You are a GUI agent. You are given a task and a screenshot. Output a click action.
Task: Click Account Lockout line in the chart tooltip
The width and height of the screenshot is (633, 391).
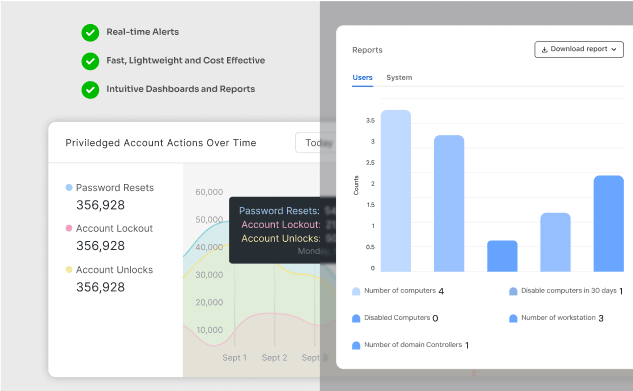(x=288, y=224)
